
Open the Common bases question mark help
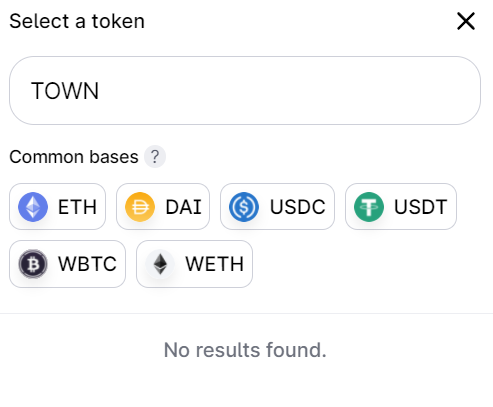155,156
